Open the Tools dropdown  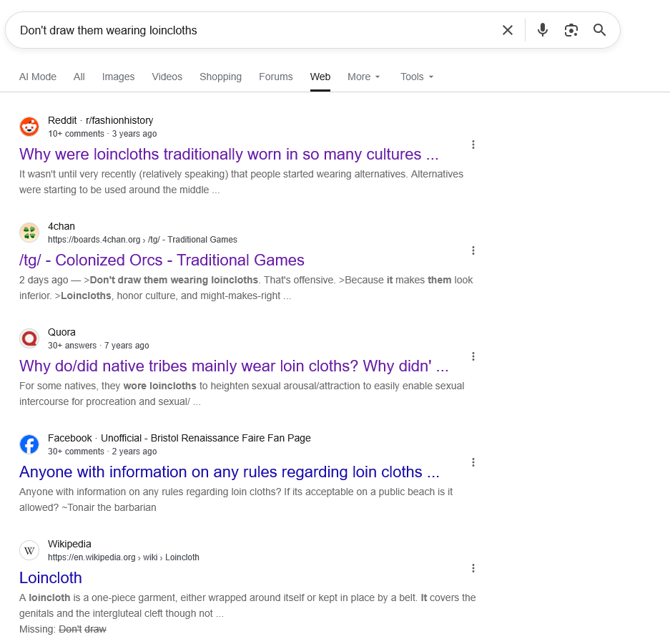[x=417, y=77]
